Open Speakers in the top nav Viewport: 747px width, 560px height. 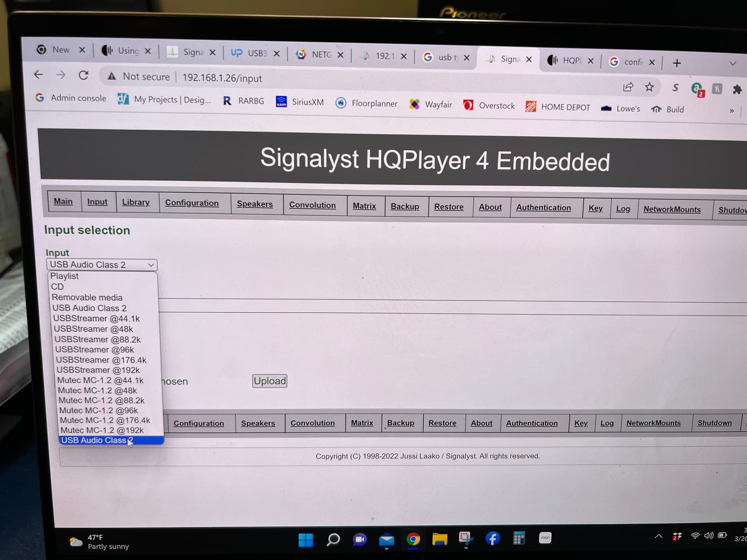point(255,204)
